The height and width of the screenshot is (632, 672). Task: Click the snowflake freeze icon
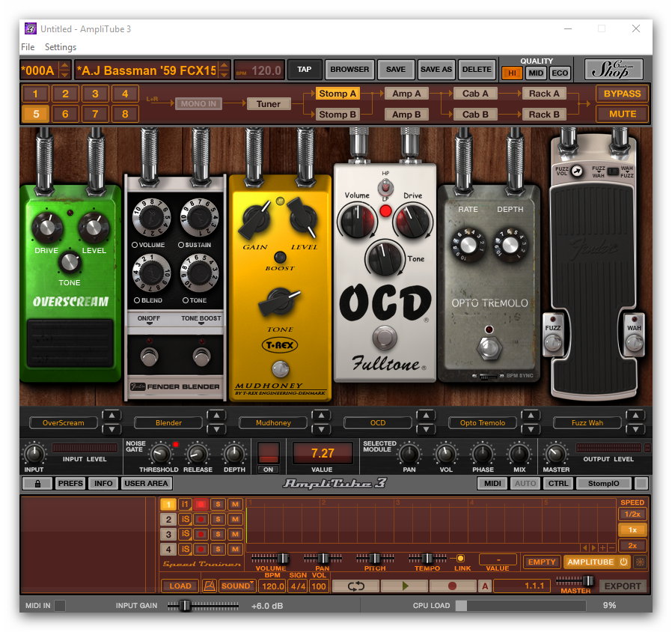point(640,562)
